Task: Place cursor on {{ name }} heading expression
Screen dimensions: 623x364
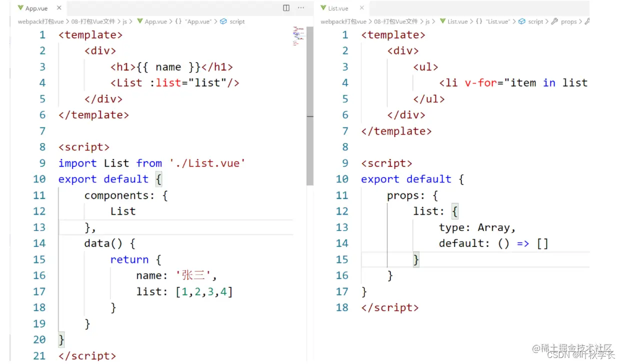Action: pyautogui.click(x=168, y=67)
